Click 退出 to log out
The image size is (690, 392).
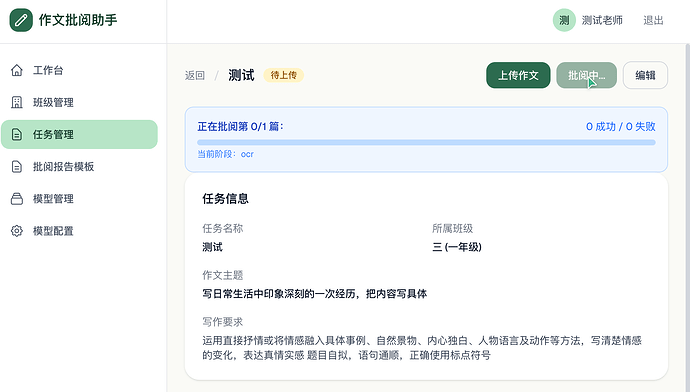[653, 20]
